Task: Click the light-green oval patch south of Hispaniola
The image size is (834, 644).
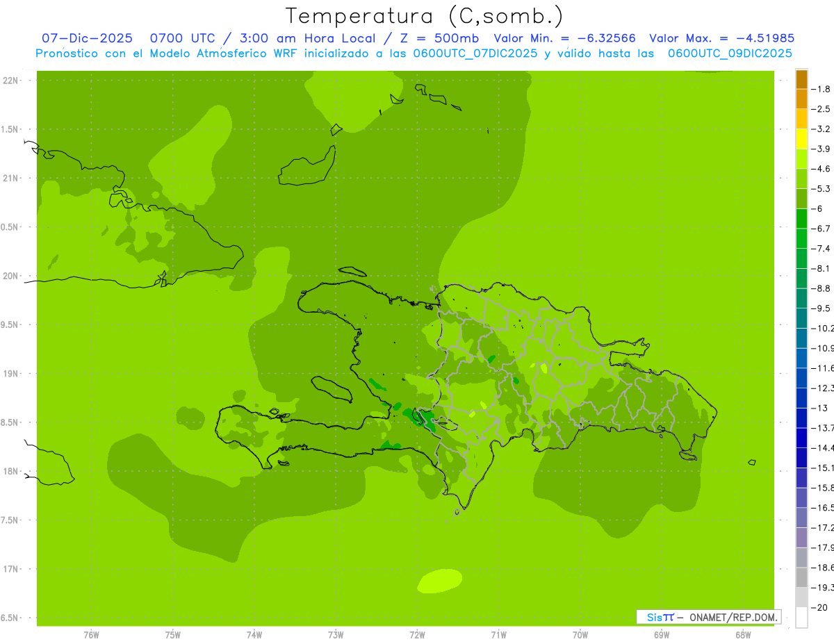Action: (441, 581)
